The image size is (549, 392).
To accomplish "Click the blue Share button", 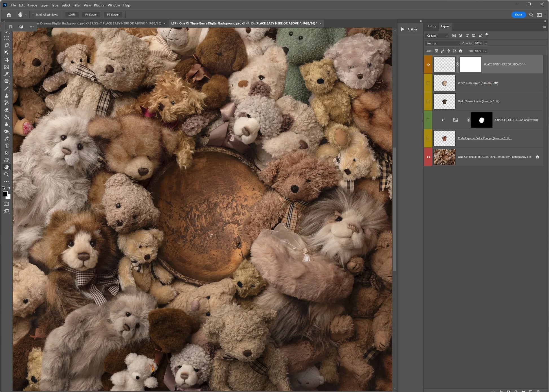I will [x=518, y=15].
